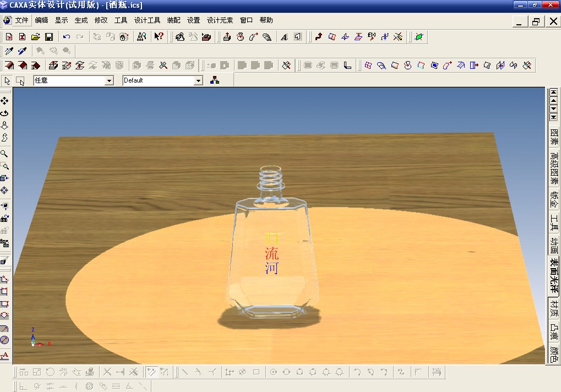Select the box selection tool
This screenshot has width=561, height=392.
tap(20, 81)
